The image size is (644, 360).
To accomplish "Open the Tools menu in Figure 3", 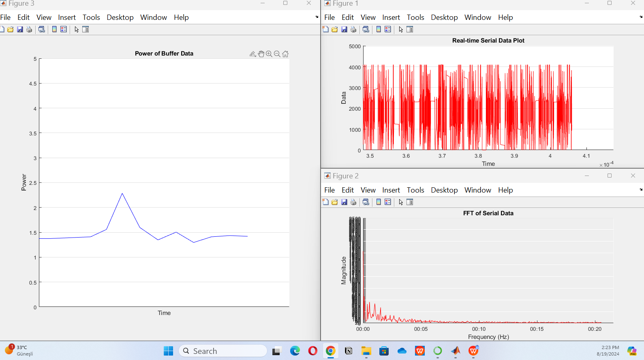I will pyautogui.click(x=91, y=17).
